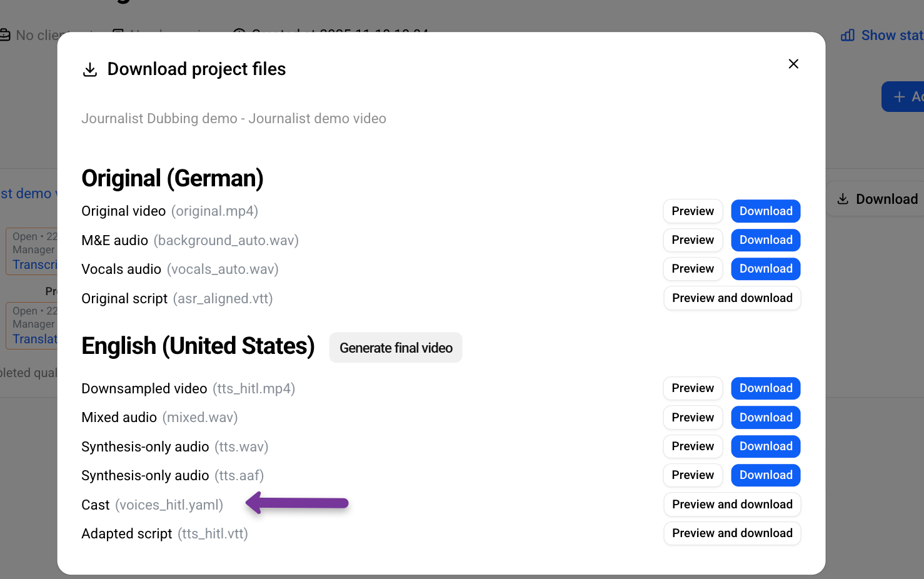Click the blue plus button in the background page
924x579 pixels.
click(903, 97)
